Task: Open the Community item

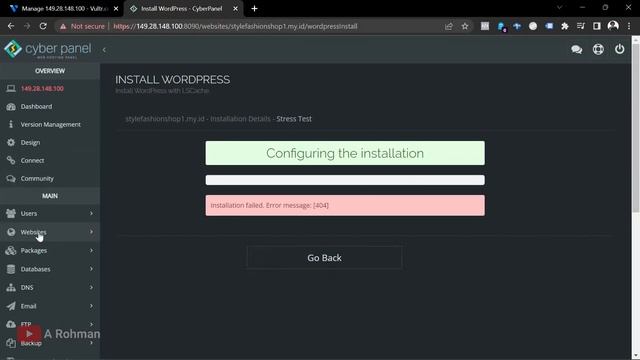Action: pos(37,178)
